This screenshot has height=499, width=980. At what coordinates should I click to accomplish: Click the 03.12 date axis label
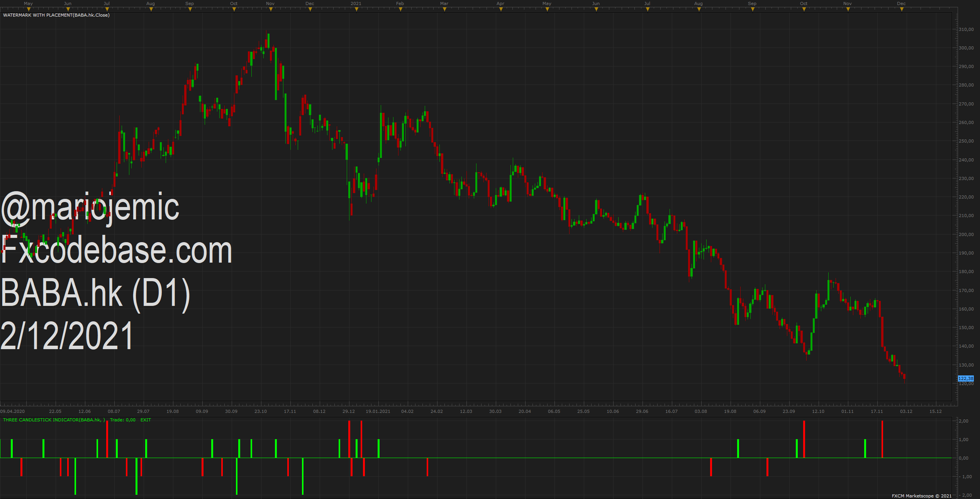906,411
